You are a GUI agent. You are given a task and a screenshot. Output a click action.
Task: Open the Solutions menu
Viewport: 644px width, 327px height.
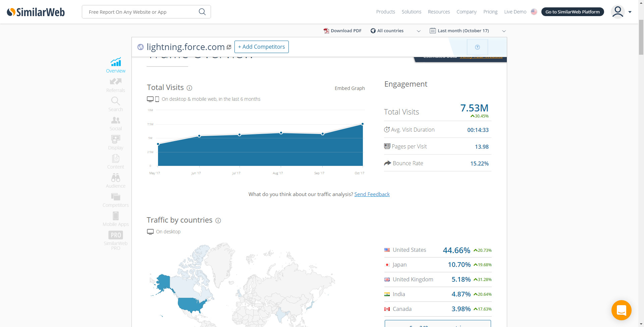(412, 12)
